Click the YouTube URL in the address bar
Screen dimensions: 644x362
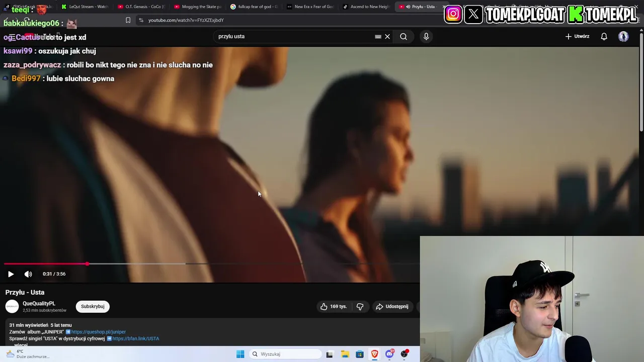(x=186, y=20)
